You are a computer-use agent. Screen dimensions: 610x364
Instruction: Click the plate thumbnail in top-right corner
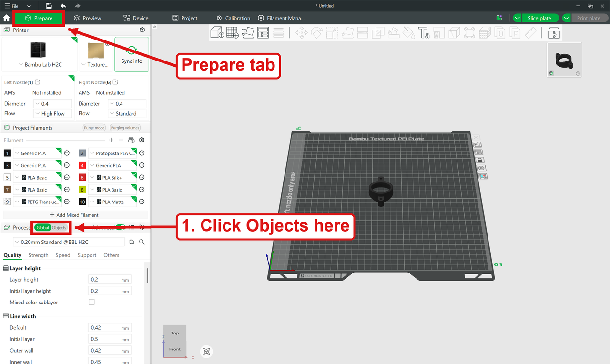click(564, 60)
